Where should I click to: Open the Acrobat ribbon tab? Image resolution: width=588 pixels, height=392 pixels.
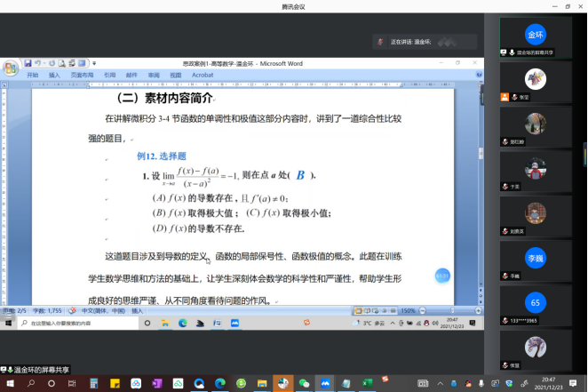[x=202, y=76]
